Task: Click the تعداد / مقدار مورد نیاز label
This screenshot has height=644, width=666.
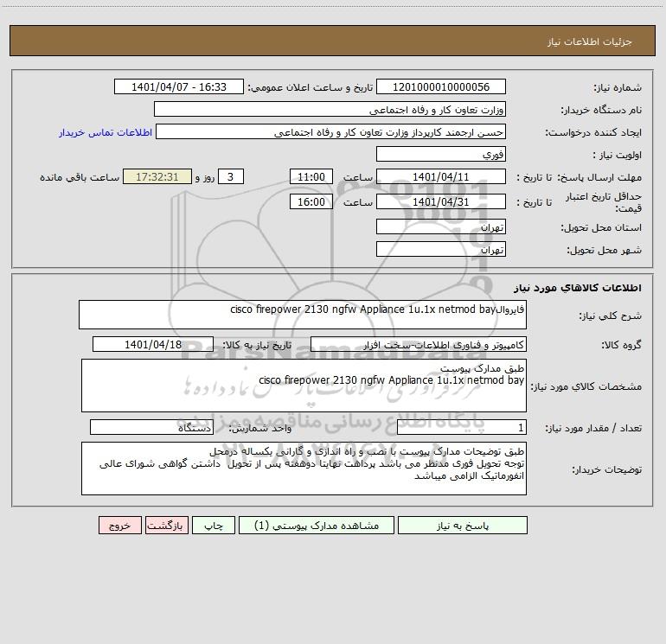Action: (593, 429)
